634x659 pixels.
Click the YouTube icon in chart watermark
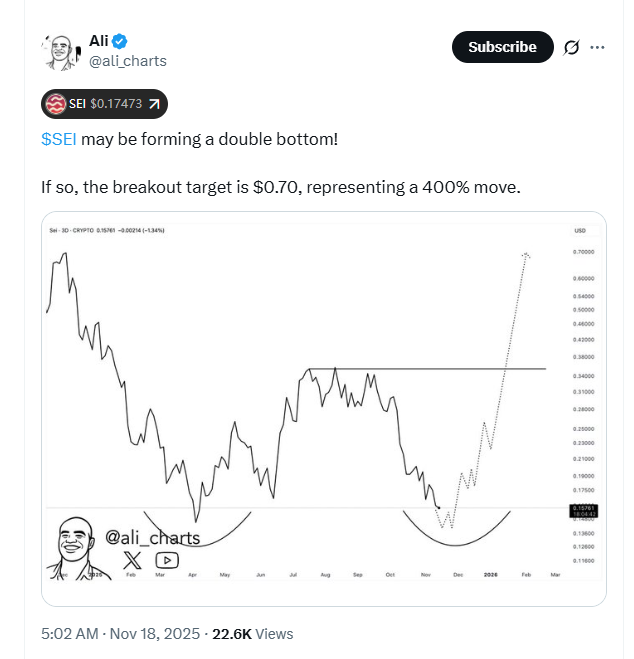pyautogui.click(x=167, y=561)
